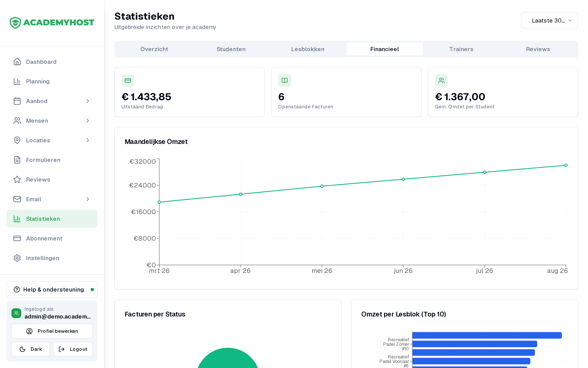Click the AcademyHost shield logo

tap(15, 23)
